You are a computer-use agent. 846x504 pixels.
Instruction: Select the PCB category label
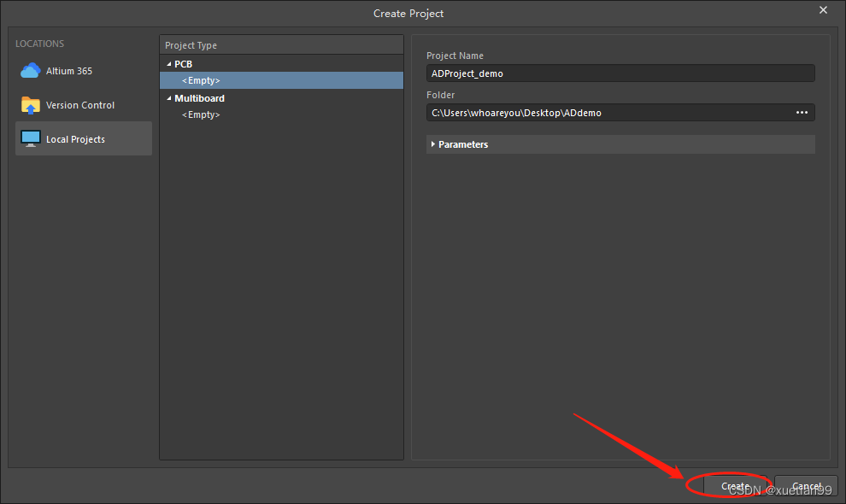click(183, 64)
